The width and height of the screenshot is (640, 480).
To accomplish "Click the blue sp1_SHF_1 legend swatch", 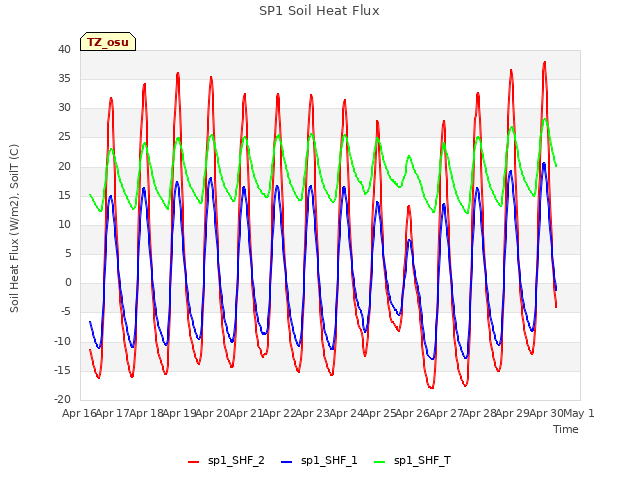I will click(287, 462).
